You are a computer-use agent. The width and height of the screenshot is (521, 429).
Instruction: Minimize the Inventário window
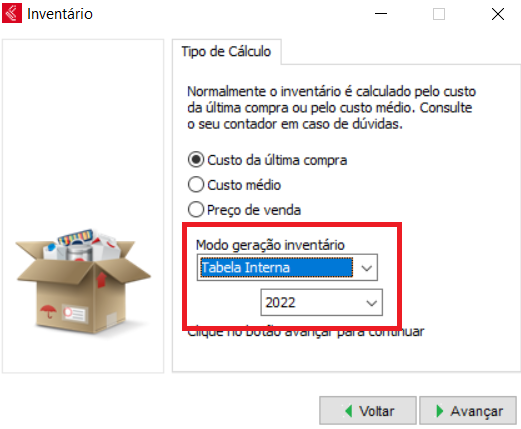click(x=381, y=14)
